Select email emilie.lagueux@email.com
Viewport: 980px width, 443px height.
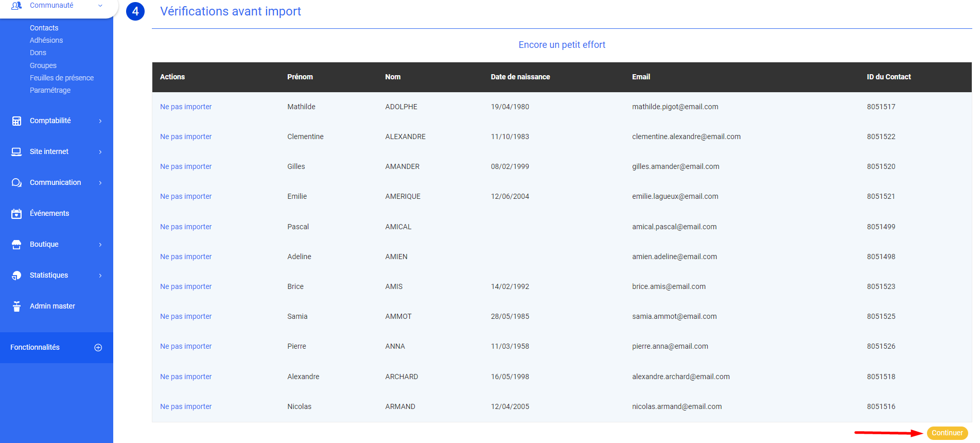tap(675, 196)
